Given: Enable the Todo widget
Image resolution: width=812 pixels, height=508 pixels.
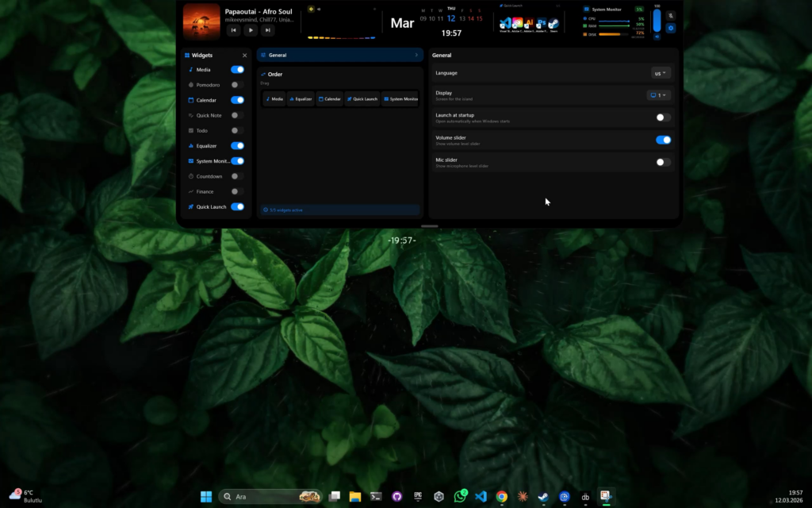Looking at the screenshot, I should 237,131.
